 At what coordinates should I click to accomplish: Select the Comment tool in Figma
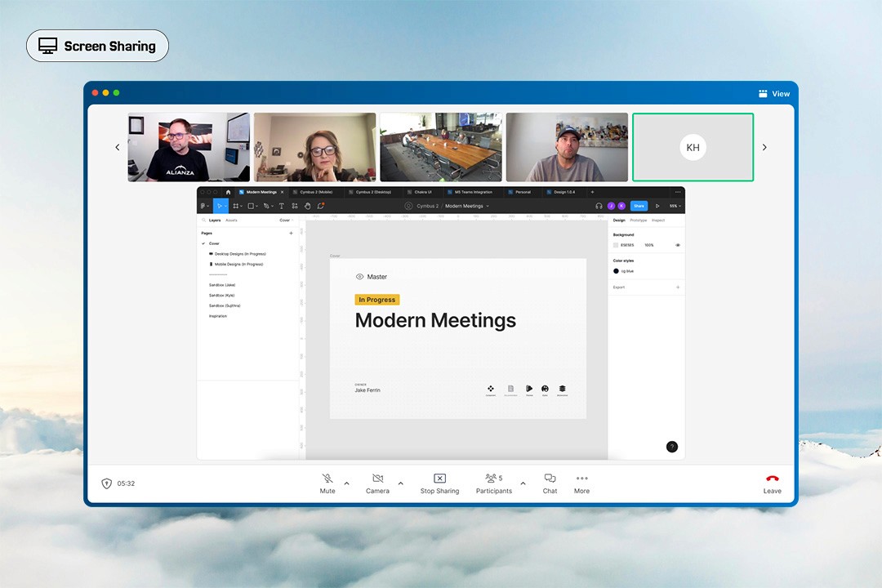click(321, 206)
